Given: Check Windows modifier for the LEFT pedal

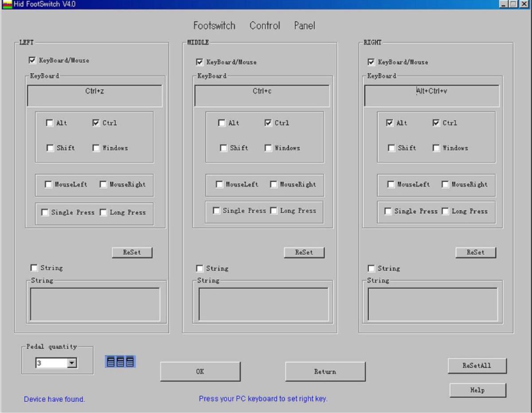Looking at the screenshot, I should (96, 148).
